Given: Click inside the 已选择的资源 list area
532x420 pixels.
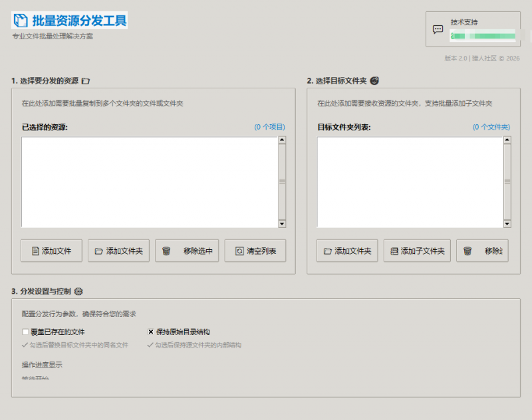Looking at the screenshot, I should pyautogui.click(x=146, y=179).
